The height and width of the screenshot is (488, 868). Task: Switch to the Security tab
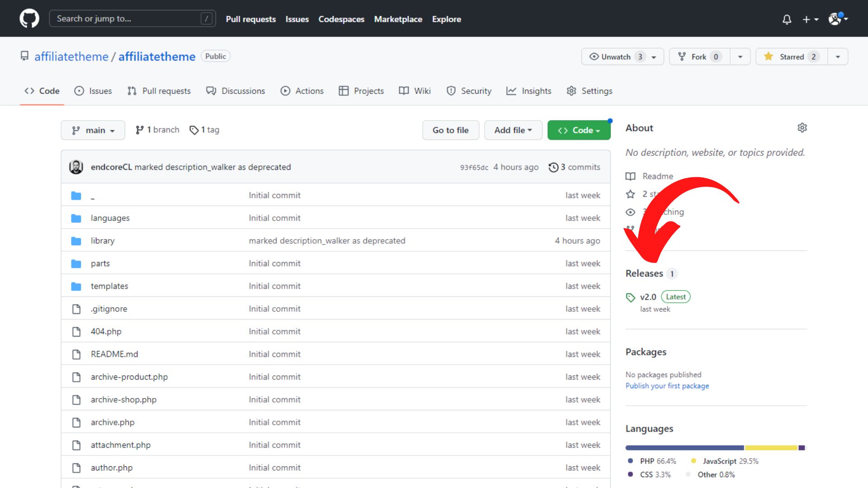(469, 91)
